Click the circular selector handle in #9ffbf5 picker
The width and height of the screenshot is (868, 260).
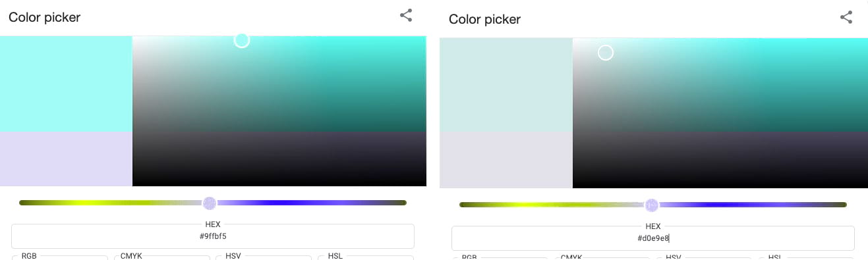(242, 40)
